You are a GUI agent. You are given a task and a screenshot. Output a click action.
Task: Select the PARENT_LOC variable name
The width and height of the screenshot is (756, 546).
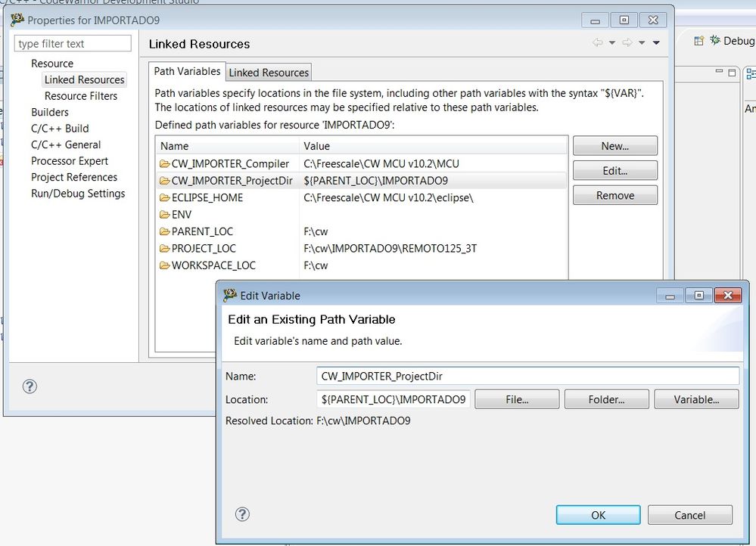[202, 231]
